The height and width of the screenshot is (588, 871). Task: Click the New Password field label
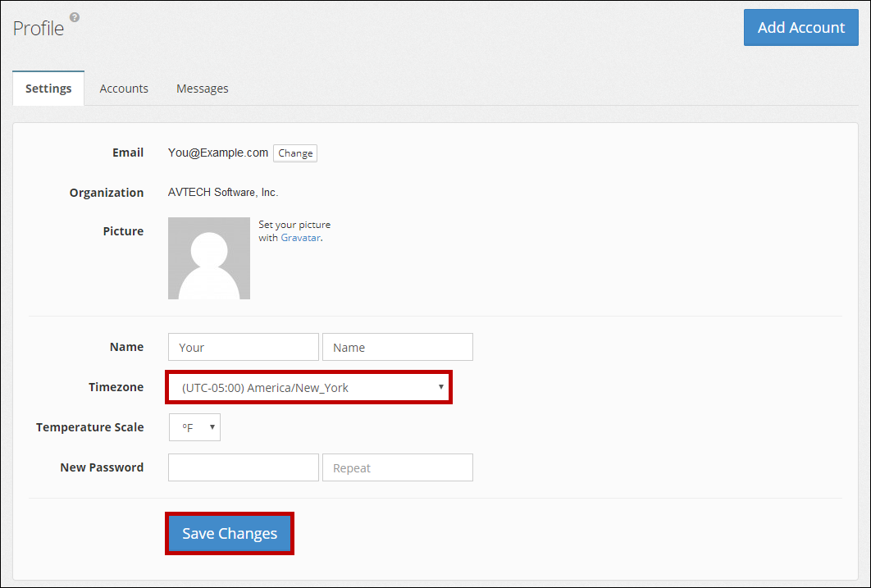point(102,467)
